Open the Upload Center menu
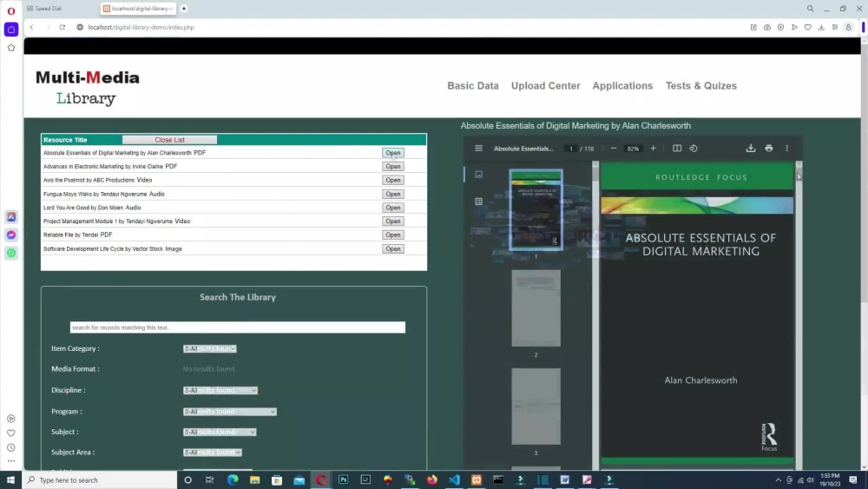The width and height of the screenshot is (868, 489). point(545,86)
